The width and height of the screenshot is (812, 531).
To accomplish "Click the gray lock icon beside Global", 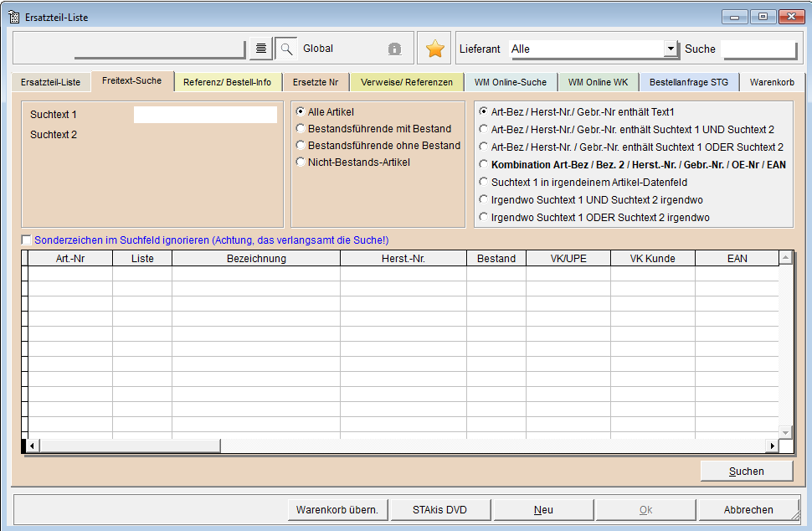I will tap(394, 49).
